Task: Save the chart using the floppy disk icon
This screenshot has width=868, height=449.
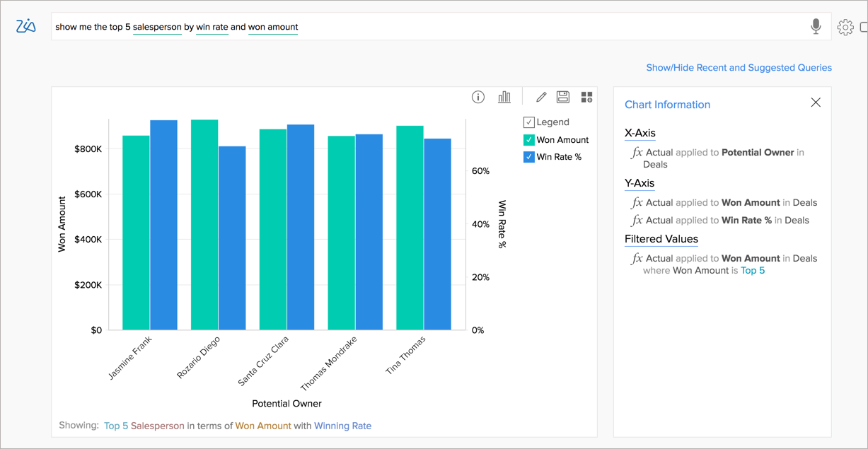Action: (x=563, y=97)
